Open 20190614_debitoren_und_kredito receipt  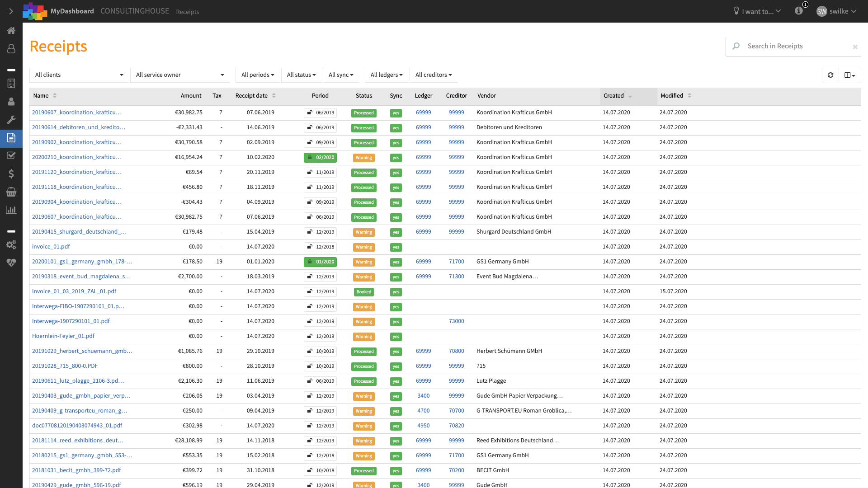(79, 127)
